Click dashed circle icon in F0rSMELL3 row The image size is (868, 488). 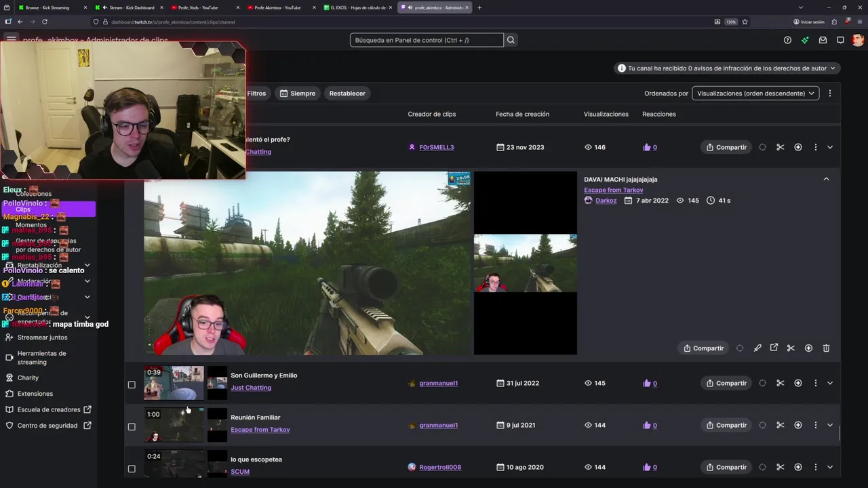[762, 147]
